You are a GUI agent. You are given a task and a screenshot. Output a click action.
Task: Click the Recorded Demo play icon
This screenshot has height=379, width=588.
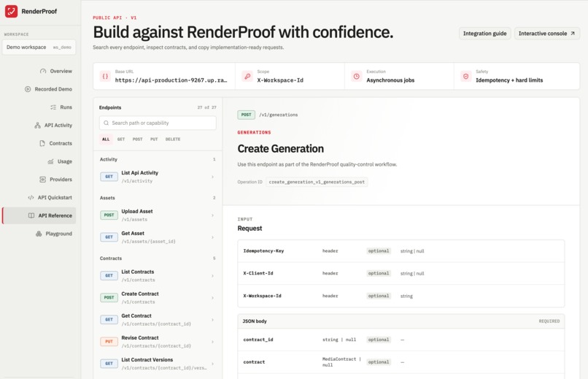click(28, 89)
